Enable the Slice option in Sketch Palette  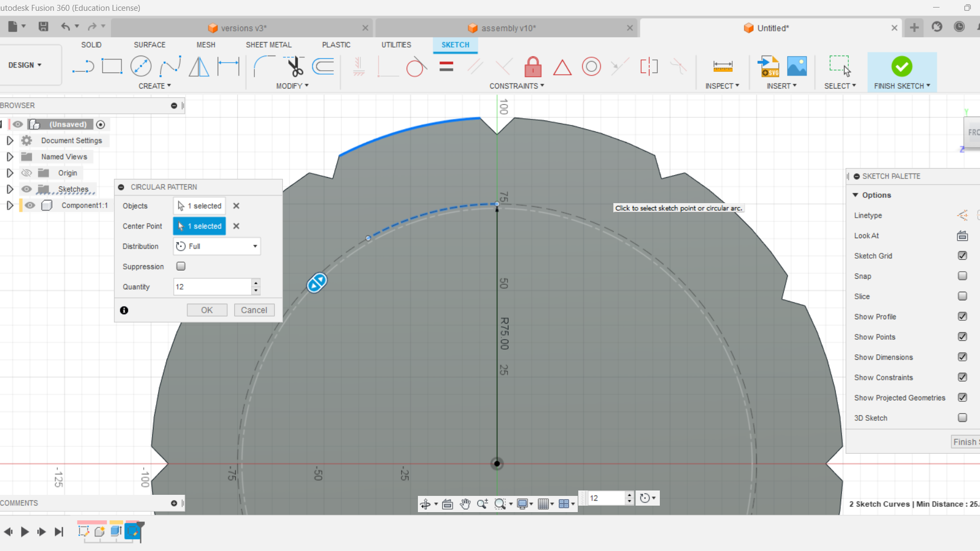pyautogui.click(x=962, y=296)
